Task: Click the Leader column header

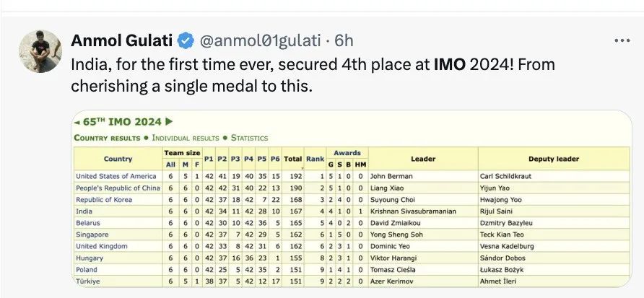Action: tap(422, 159)
